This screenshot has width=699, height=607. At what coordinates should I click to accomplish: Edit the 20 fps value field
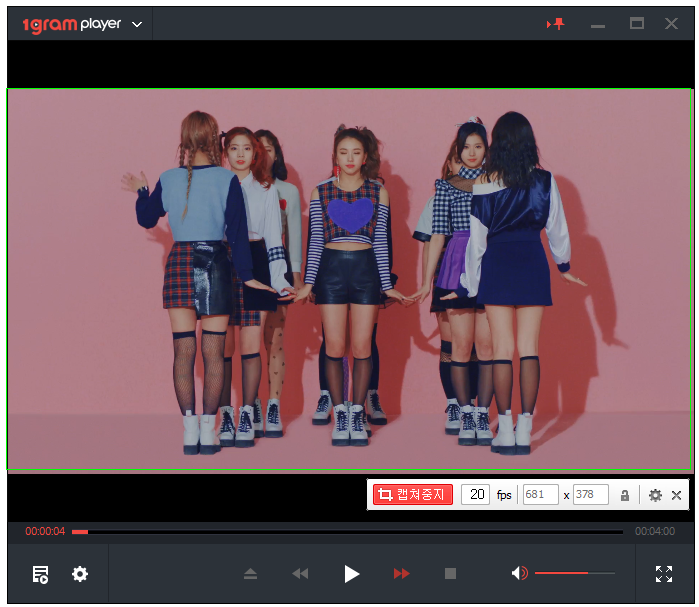tap(476, 495)
